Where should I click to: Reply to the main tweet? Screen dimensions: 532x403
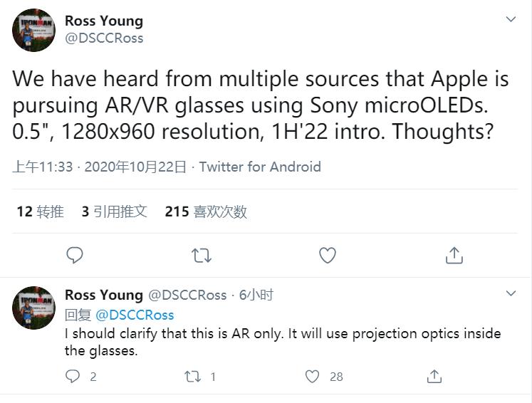[74, 255]
